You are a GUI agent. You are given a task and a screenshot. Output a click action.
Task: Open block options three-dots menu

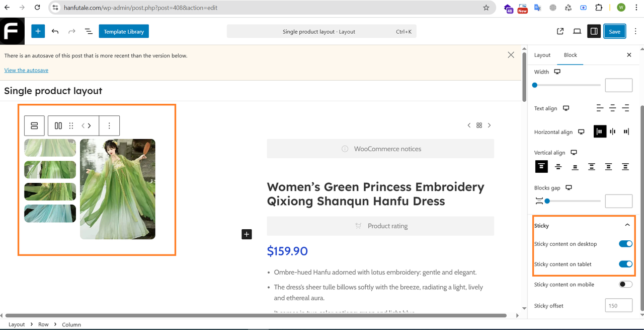109,126
